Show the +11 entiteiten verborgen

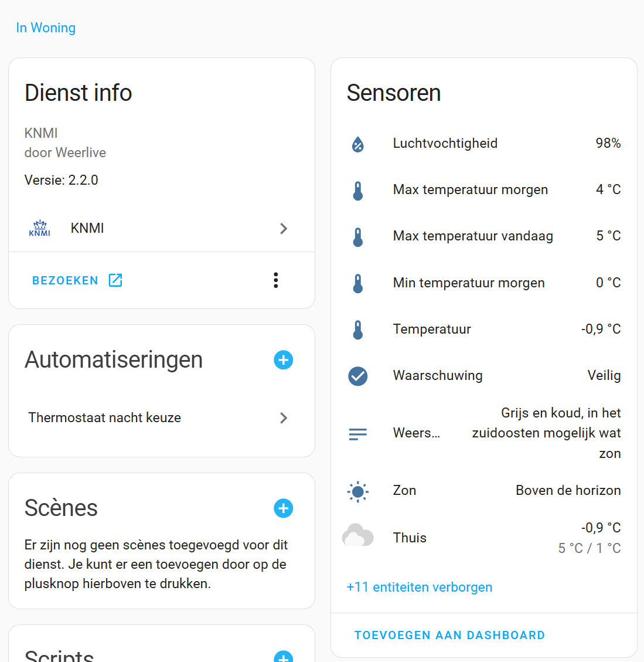[x=420, y=587]
